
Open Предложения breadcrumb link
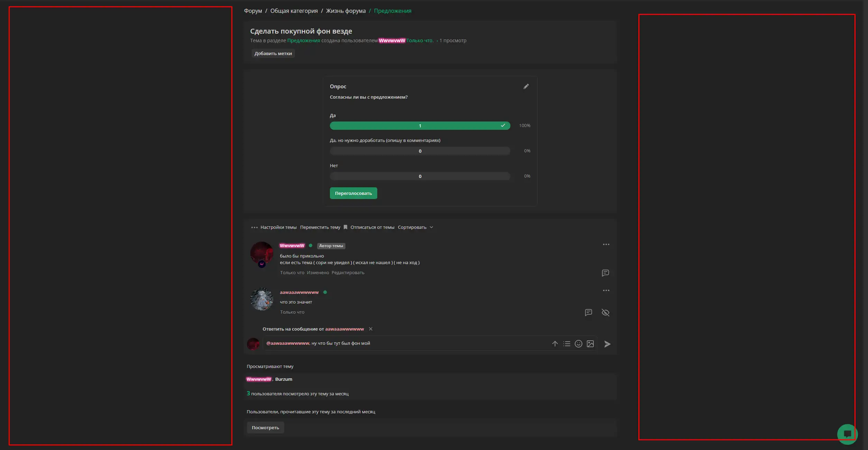click(x=393, y=11)
